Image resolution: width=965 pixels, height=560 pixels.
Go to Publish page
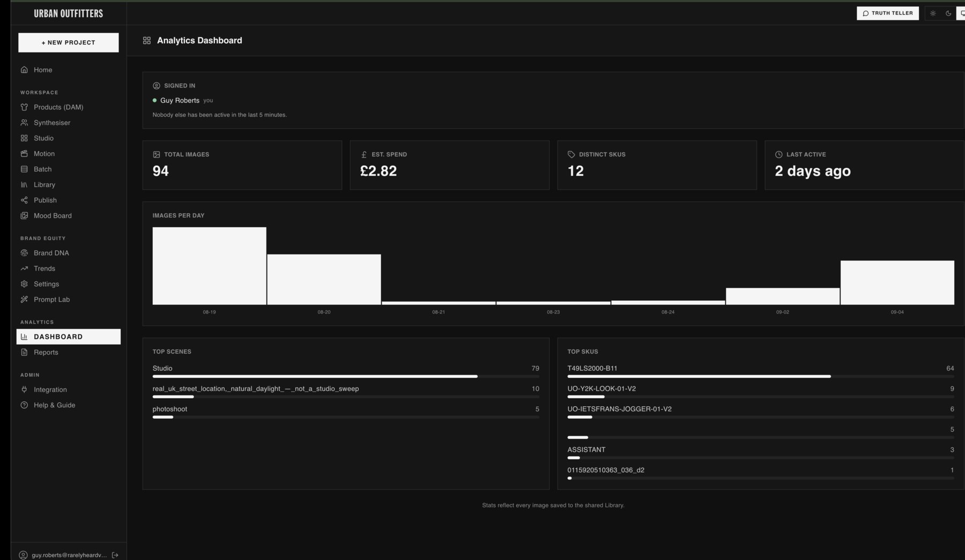[69, 200]
